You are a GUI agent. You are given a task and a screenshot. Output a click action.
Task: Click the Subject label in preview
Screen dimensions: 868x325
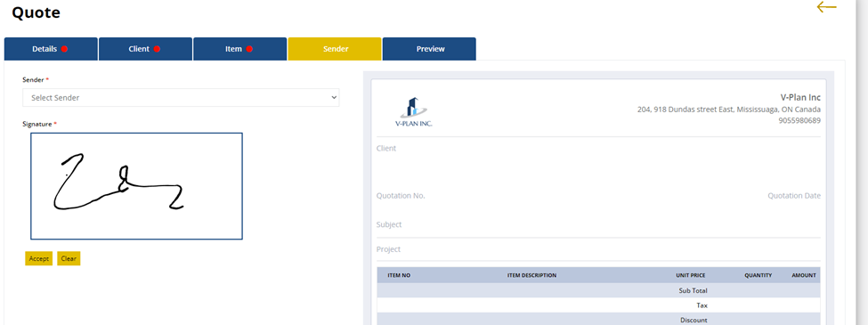click(x=389, y=224)
